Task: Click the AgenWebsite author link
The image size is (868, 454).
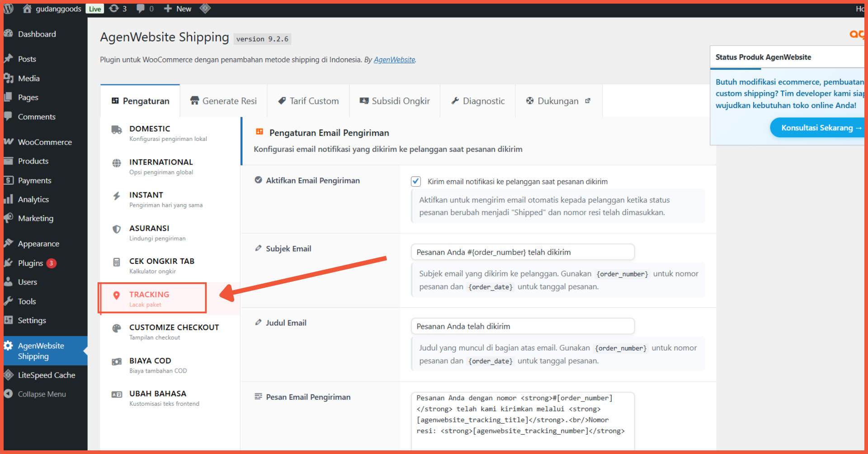Action: point(394,60)
